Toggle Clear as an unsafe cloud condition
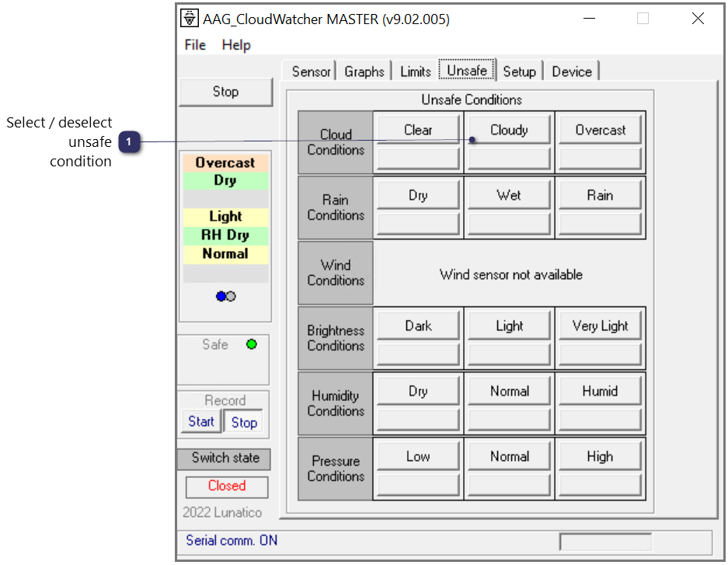Image resolution: width=728 pixels, height=565 pixels. [x=418, y=130]
